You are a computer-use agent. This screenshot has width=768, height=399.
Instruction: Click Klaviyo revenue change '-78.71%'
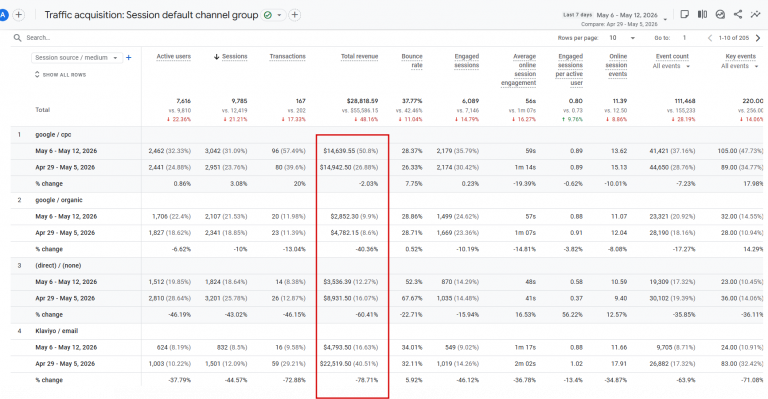[367, 380]
